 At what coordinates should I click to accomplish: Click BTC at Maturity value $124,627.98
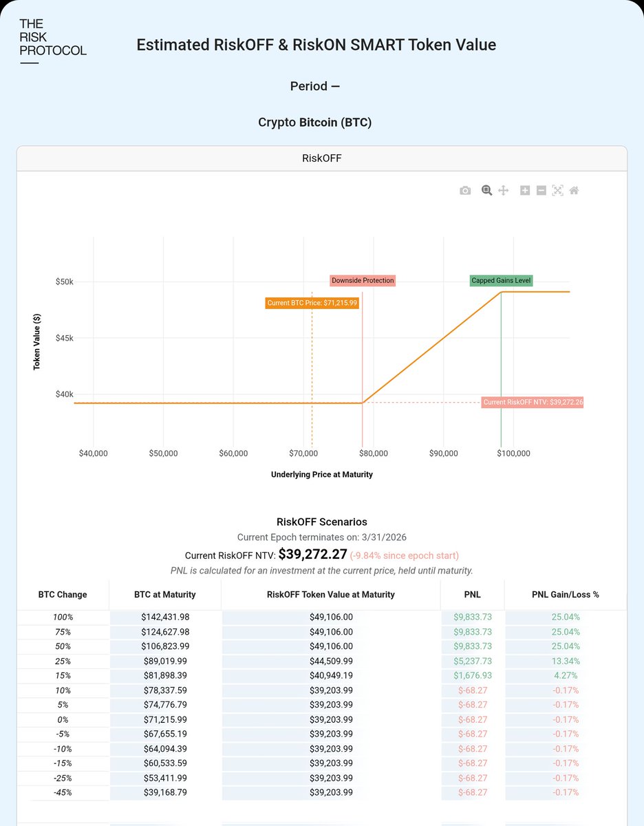tap(165, 632)
